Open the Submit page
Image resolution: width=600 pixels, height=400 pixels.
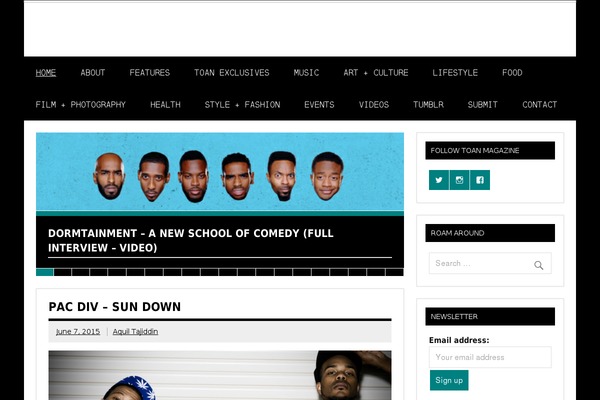(483, 104)
